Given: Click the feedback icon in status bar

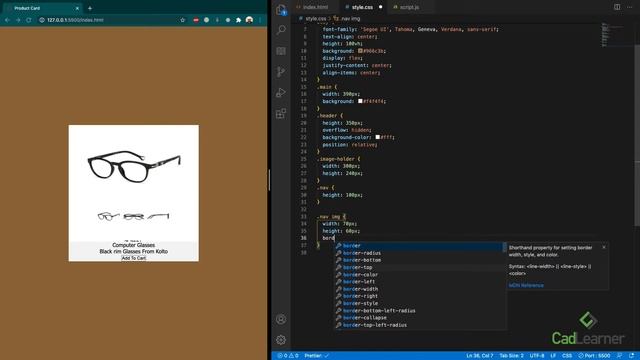Looking at the screenshot, I should tap(620, 356).
